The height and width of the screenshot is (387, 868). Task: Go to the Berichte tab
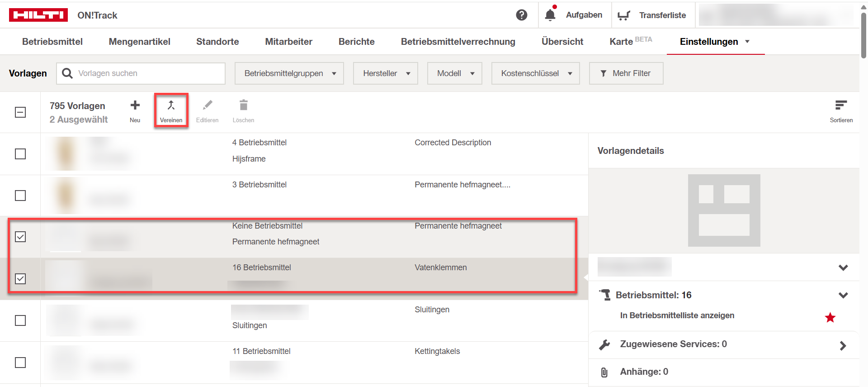356,42
